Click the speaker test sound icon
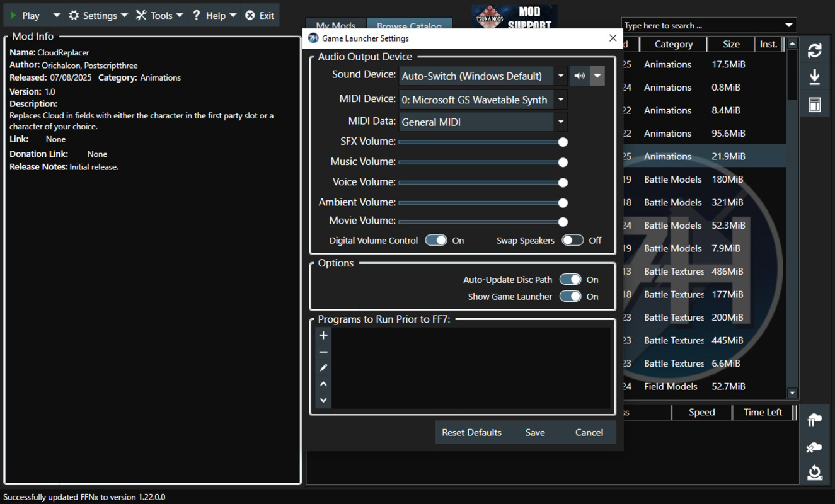This screenshot has width=835, height=504. pyautogui.click(x=580, y=76)
